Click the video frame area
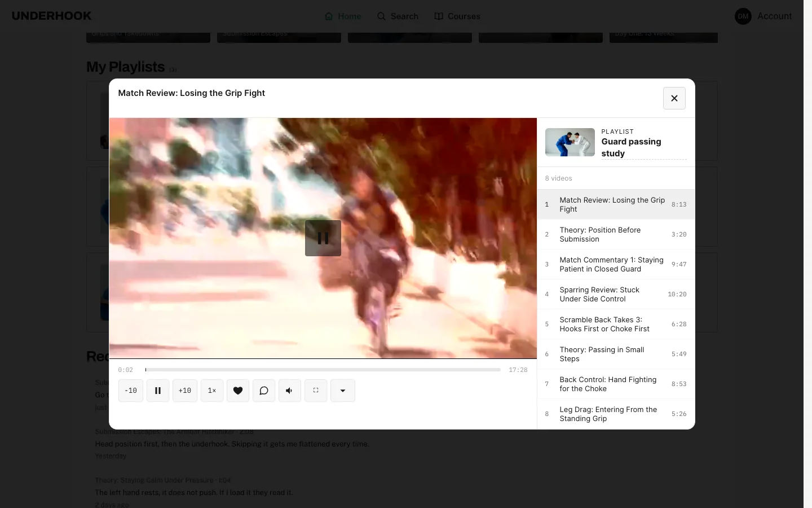812x508 pixels. [323, 238]
